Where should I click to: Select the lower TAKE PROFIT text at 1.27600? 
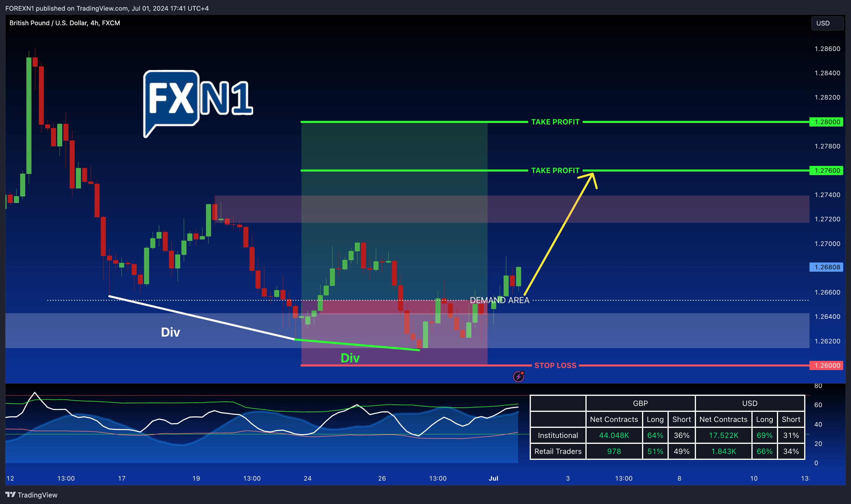(555, 170)
